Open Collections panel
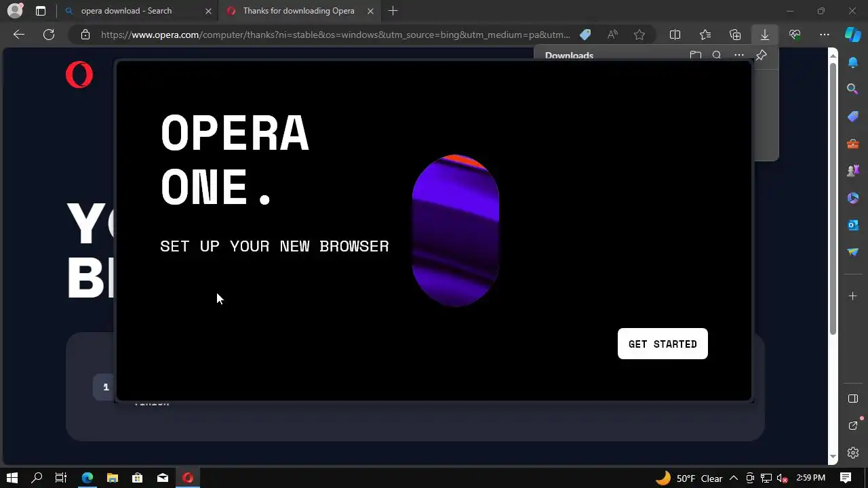 coord(735,35)
